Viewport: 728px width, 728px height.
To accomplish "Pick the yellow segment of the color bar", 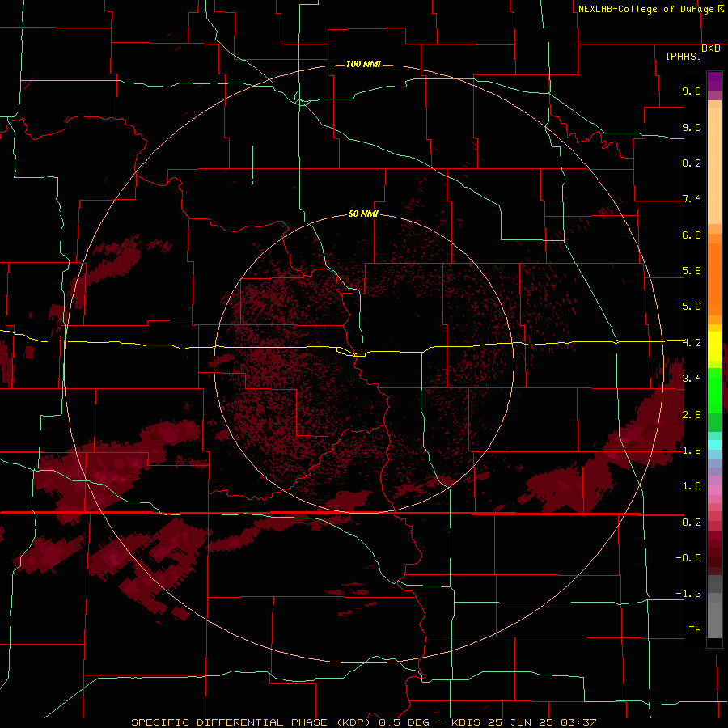I will click(714, 346).
